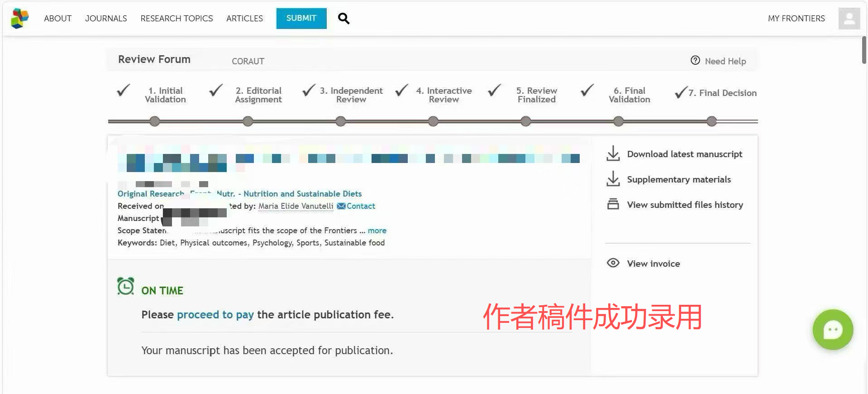The height and width of the screenshot is (394, 868).
Task: Open the search magnifier icon
Action: coord(343,19)
